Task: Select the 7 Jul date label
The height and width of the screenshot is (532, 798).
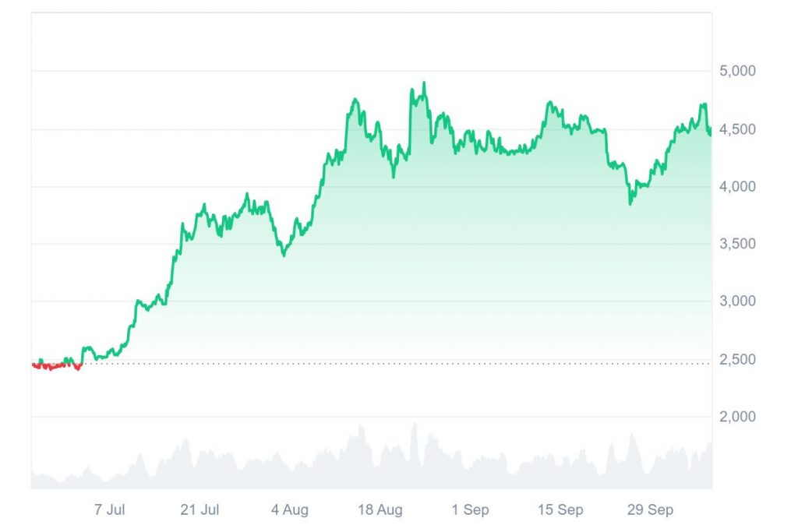Action: point(109,510)
